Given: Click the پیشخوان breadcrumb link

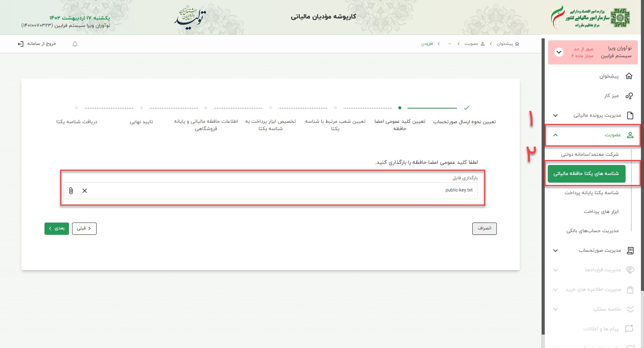Looking at the screenshot, I should 504,44.
